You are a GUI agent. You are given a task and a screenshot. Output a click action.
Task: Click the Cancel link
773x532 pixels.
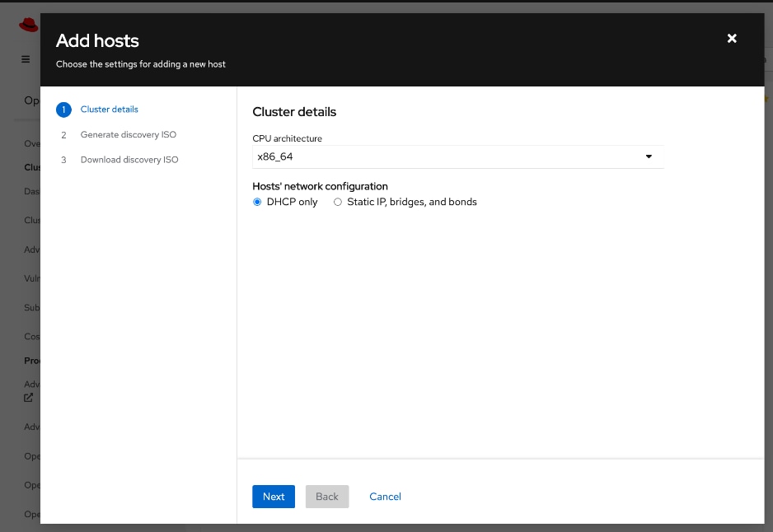coord(385,497)
